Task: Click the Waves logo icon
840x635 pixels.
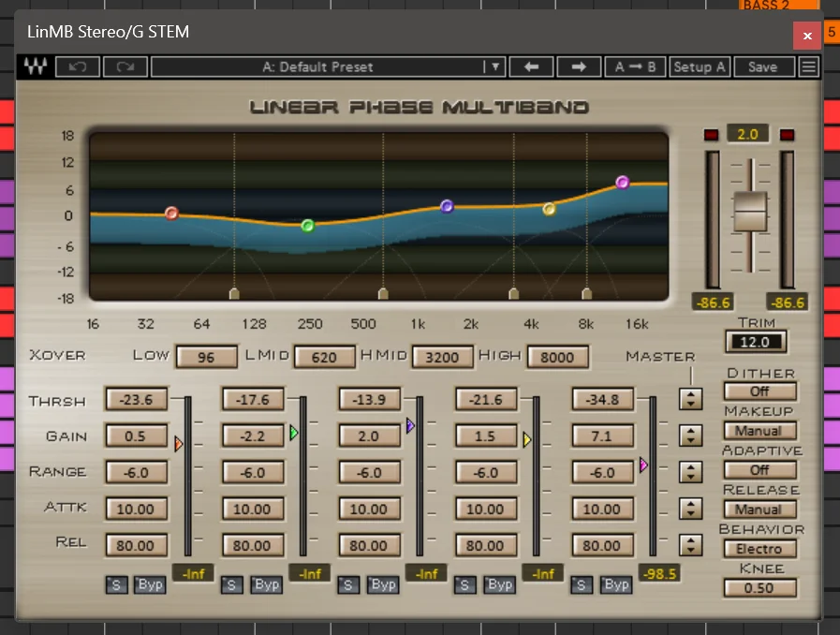Action: [x=36, y=66]
